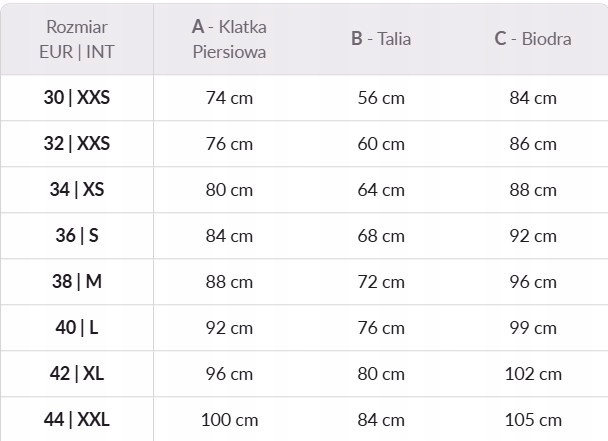The image size is (608, 441).
Task: Select the 40 | L size cell
Action: [77, 328]
